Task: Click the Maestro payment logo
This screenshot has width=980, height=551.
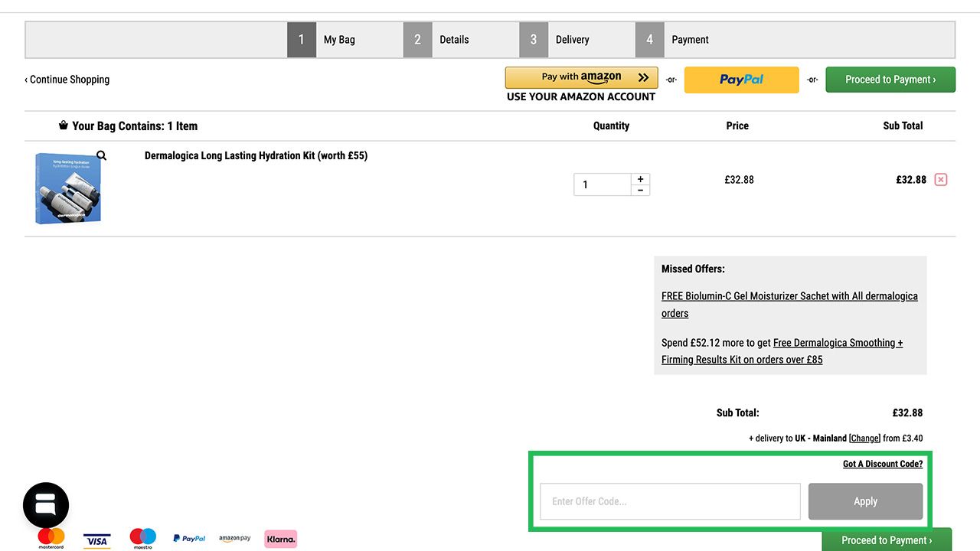Action: coord(143,539)
